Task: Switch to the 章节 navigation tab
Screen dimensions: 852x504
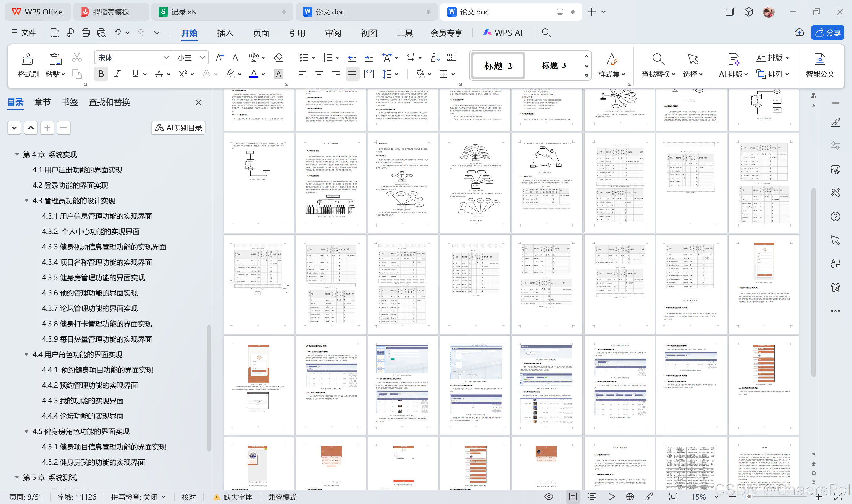Action: [42, 102]
